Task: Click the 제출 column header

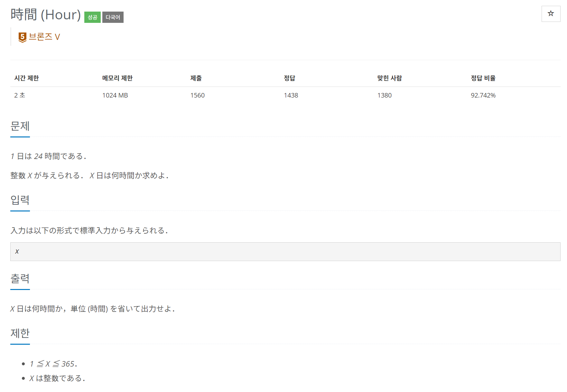Action: pyautogui.click(x=196, y=78)
